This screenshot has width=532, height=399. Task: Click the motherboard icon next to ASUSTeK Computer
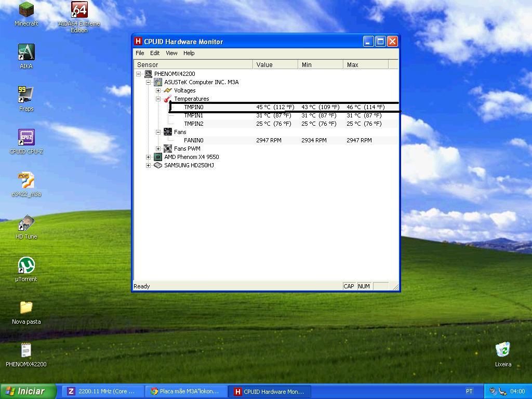(158, 82)
